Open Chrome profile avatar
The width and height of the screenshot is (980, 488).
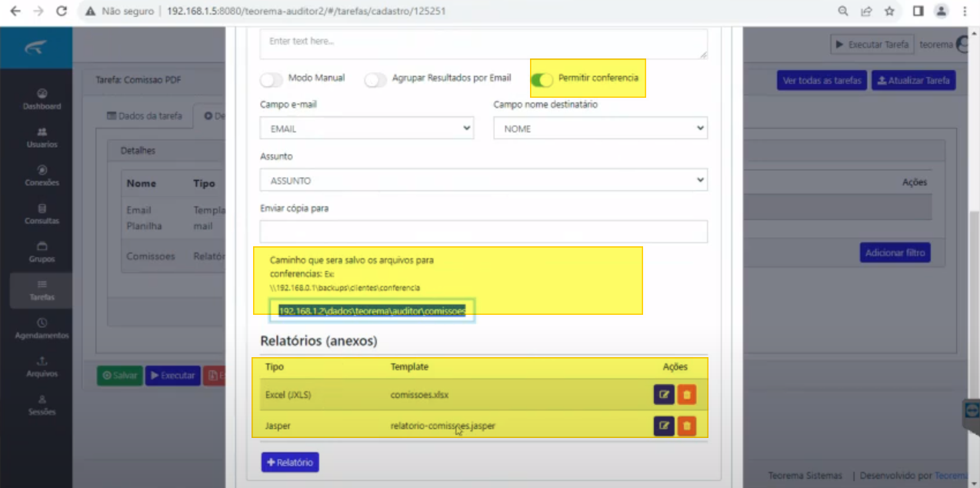coord(941,12)
